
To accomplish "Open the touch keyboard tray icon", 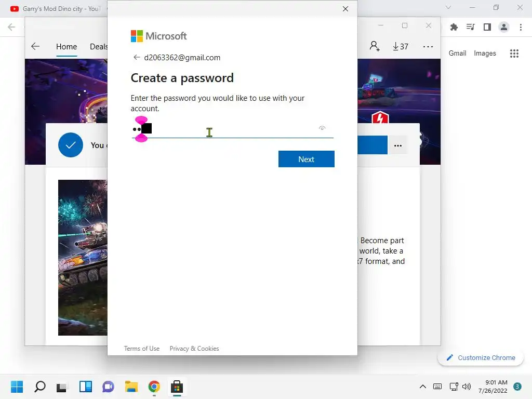I will click(437, 387).
